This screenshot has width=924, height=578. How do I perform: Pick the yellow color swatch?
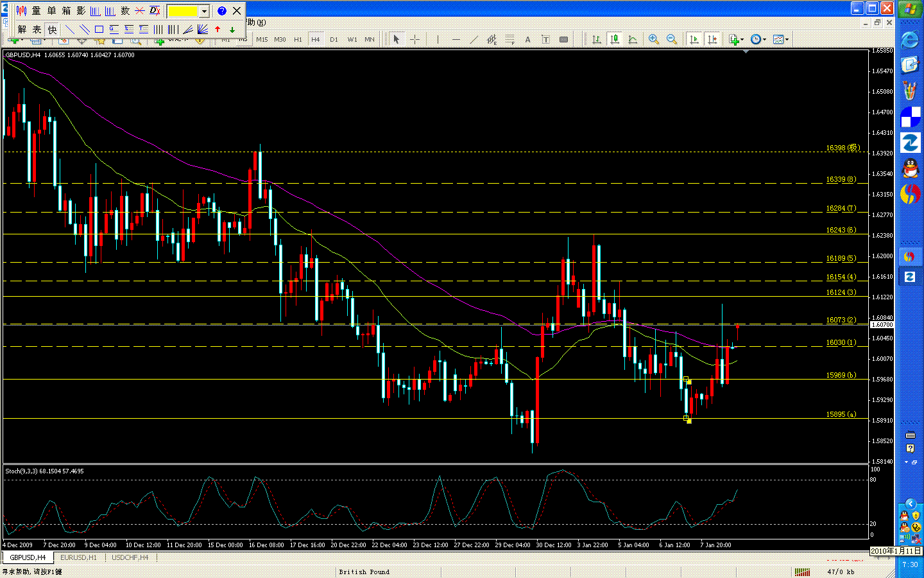tap(184, 11)
